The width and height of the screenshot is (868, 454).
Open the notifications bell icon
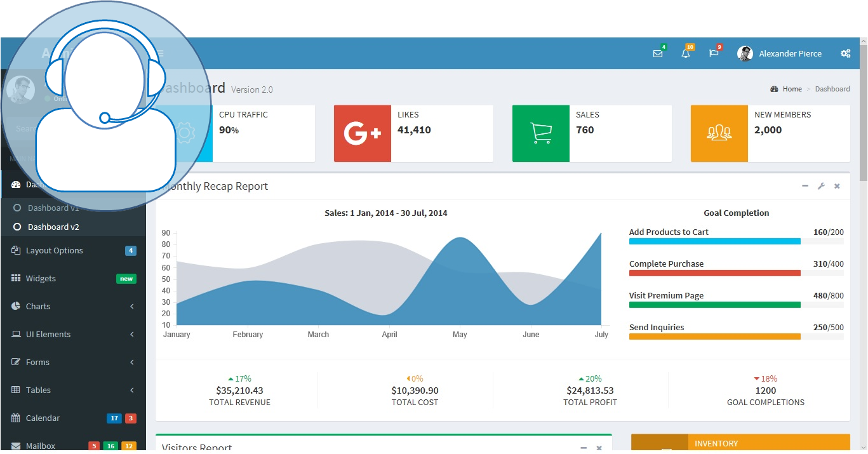[686, 53]
